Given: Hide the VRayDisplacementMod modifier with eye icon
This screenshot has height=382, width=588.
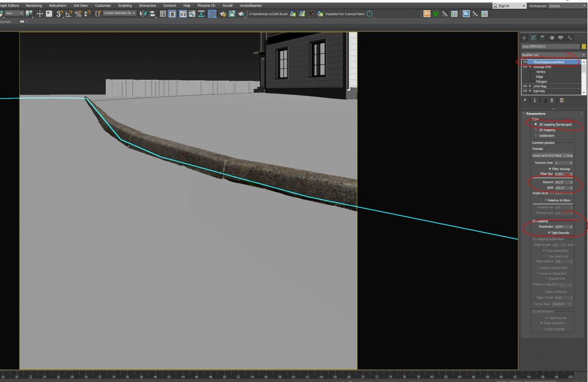Looking at the screenshot, I should click(525, 62).
